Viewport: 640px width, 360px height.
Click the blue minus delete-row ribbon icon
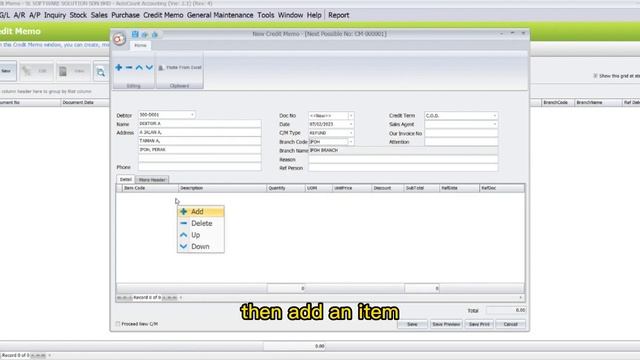[x=129, y=67]
